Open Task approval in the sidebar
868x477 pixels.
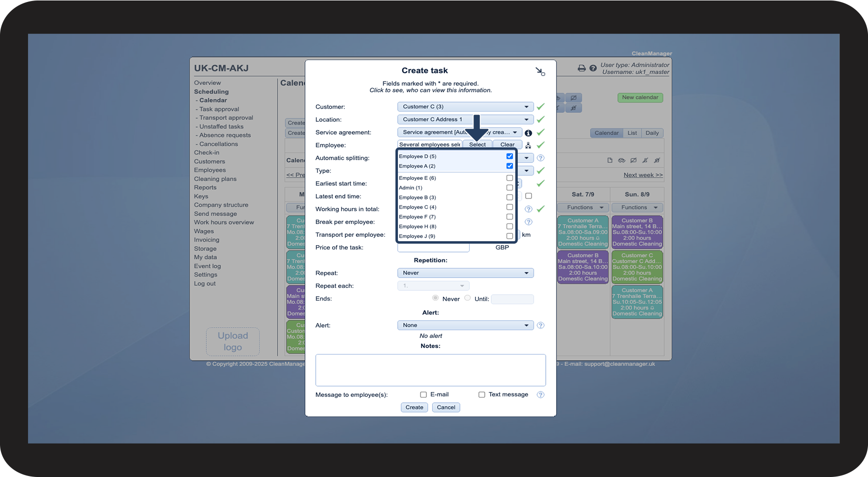(219, 109)
